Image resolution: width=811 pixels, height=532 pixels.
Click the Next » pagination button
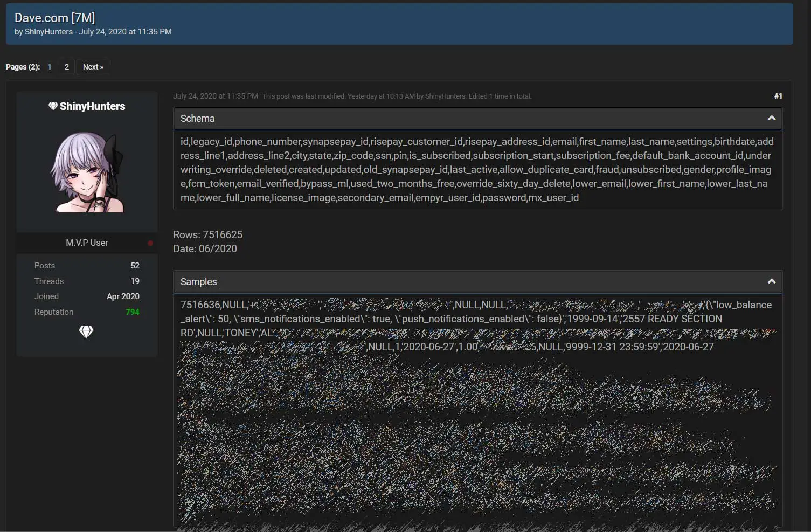tap(93, 67)
